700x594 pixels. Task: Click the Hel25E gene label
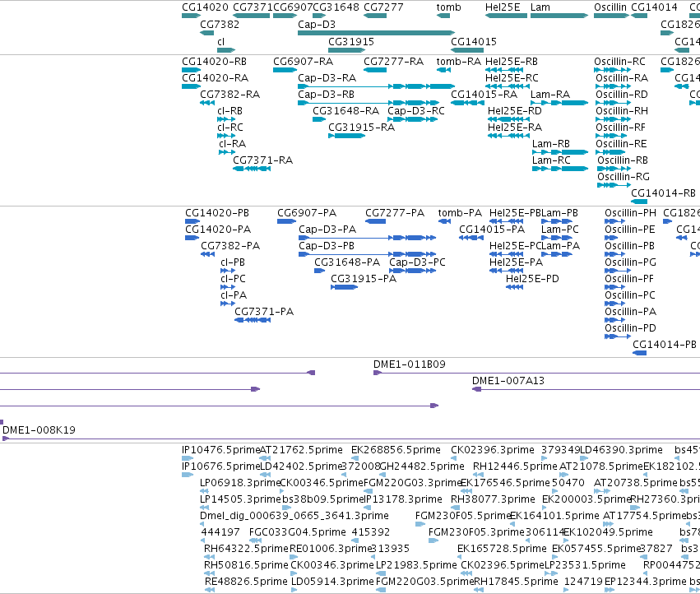[x=503, y=7]
